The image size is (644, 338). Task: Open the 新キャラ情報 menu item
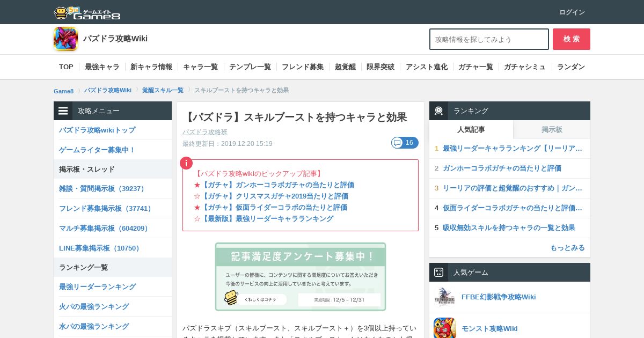click(x=151, y=67)
